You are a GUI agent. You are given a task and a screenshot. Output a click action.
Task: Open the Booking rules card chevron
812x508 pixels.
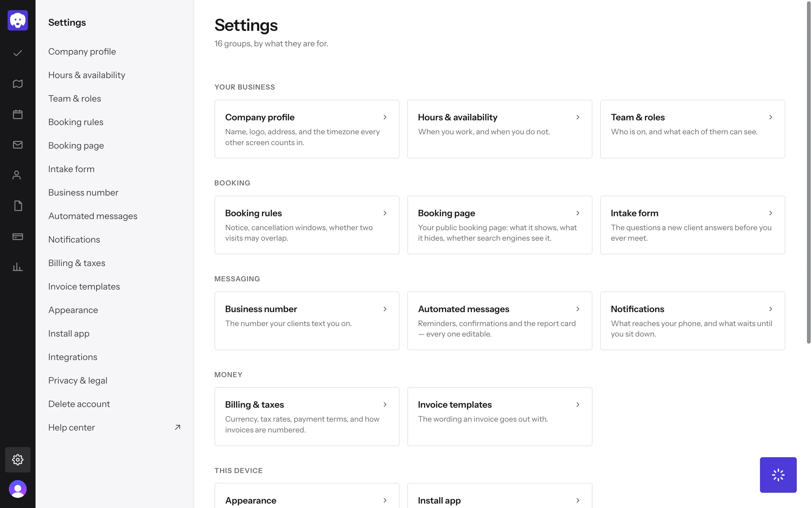385,213
